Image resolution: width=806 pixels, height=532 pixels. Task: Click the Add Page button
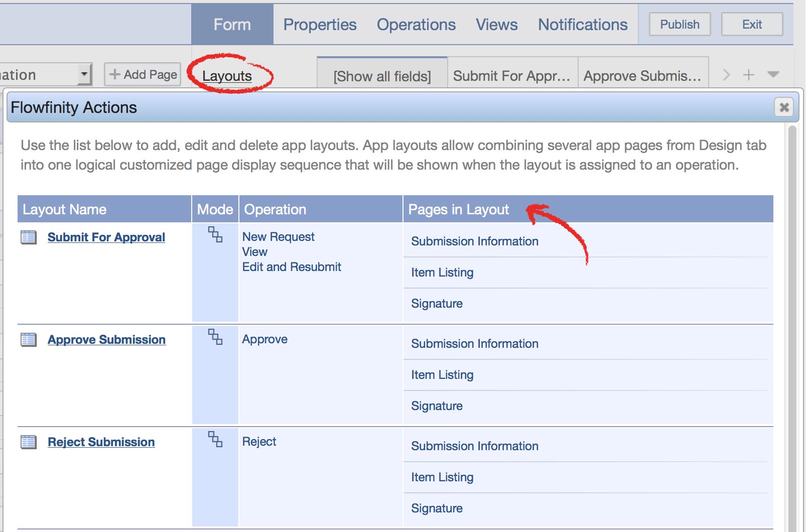[x=143, y=74]
